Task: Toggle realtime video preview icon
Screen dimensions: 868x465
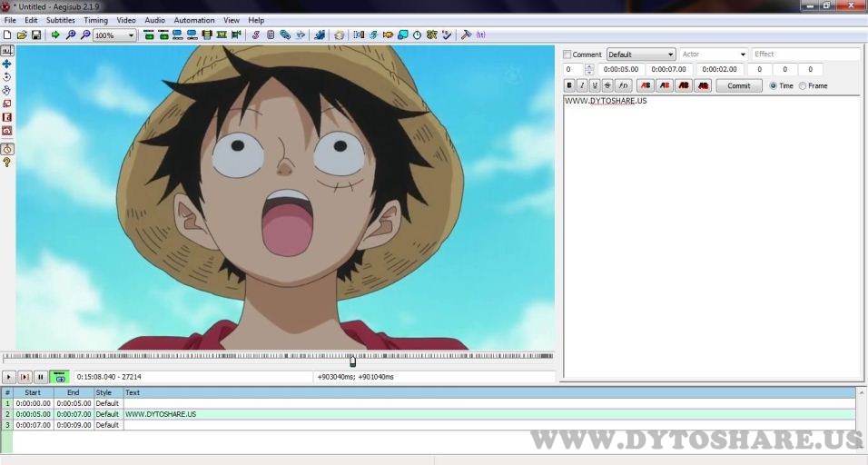Action: [x=7, y=149]
